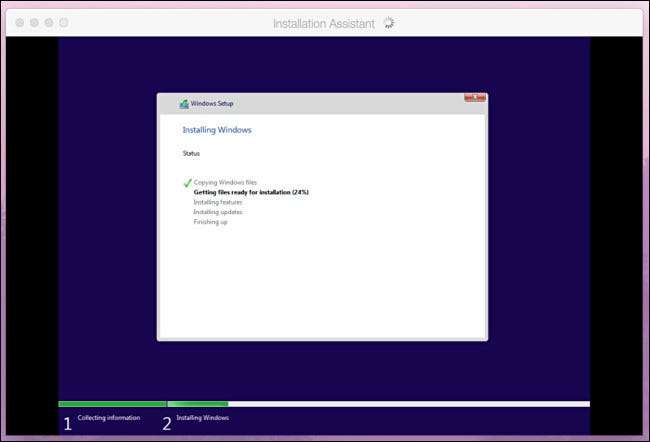Select Getting files ready for installation line

pos(251,192)
